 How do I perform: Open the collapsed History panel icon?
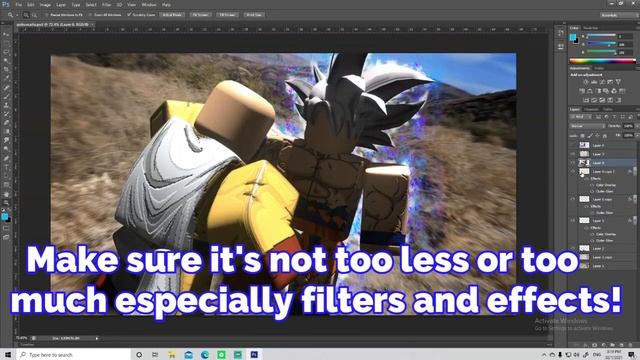561,34
